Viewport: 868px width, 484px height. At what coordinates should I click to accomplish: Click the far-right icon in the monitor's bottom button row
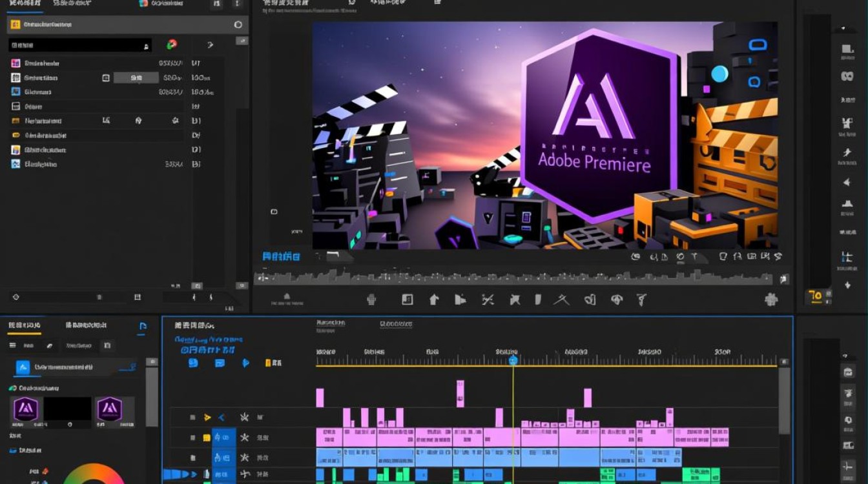770,299
